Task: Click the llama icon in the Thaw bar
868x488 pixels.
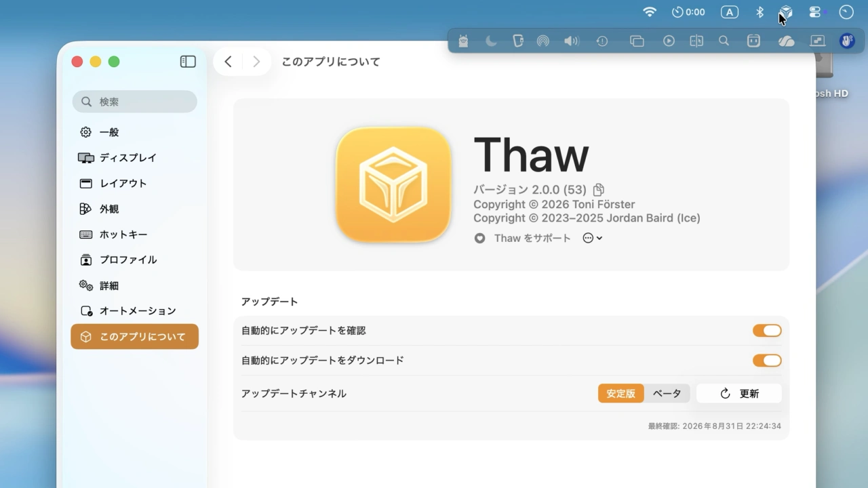Action: click(463, 41)
